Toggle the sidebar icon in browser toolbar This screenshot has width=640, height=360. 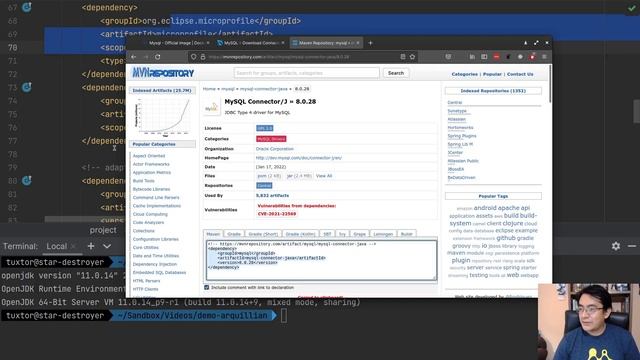click(484, 57)
